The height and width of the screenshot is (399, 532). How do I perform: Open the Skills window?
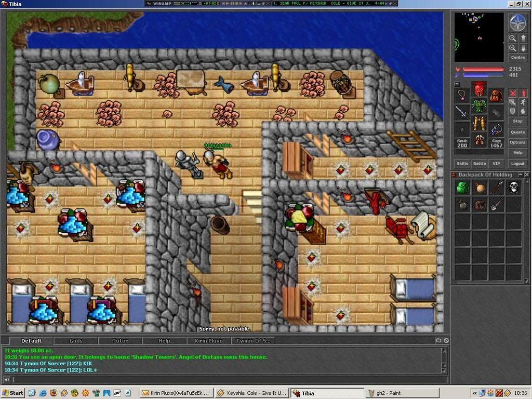pyautogui.click(x=462, y=164)
